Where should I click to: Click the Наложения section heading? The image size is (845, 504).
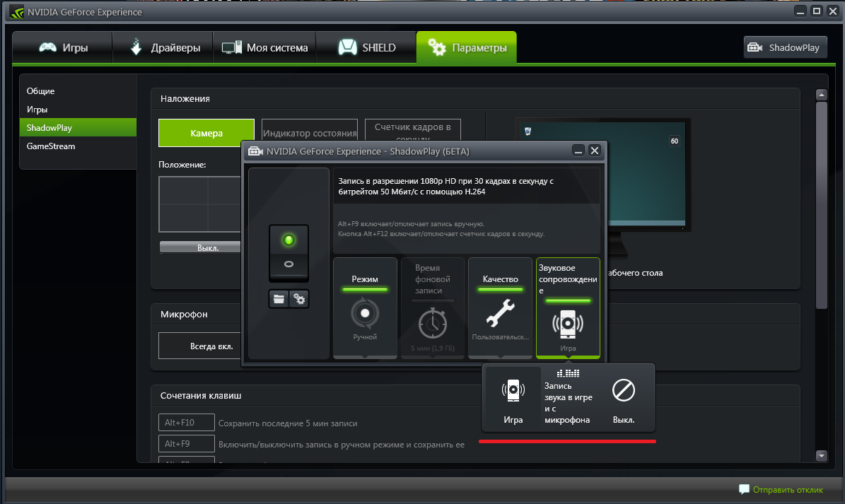(x=185, y=98)
